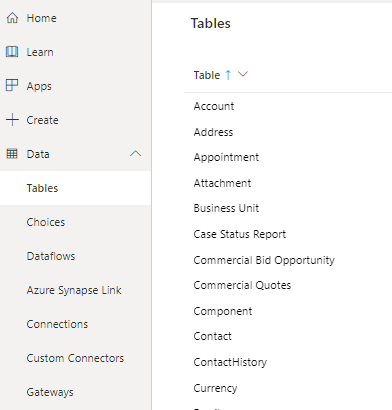The image size is (392, 410).
Task: Collapse the Data section chevron
Action: pyautogui.click(x=135, y=154)
